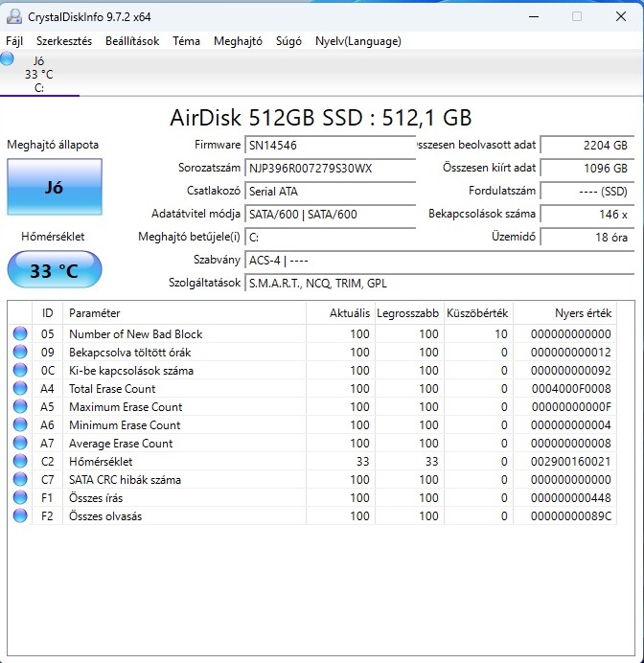Click status orb for Average Erase Count
This screenshot has height=663, width=644.
click(20, 443)
